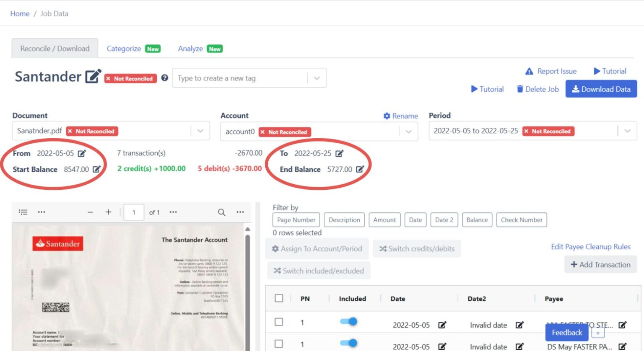Expand the account0 selector
The width and height of the screenshot is (644, 351).
(x=408, y=131)
